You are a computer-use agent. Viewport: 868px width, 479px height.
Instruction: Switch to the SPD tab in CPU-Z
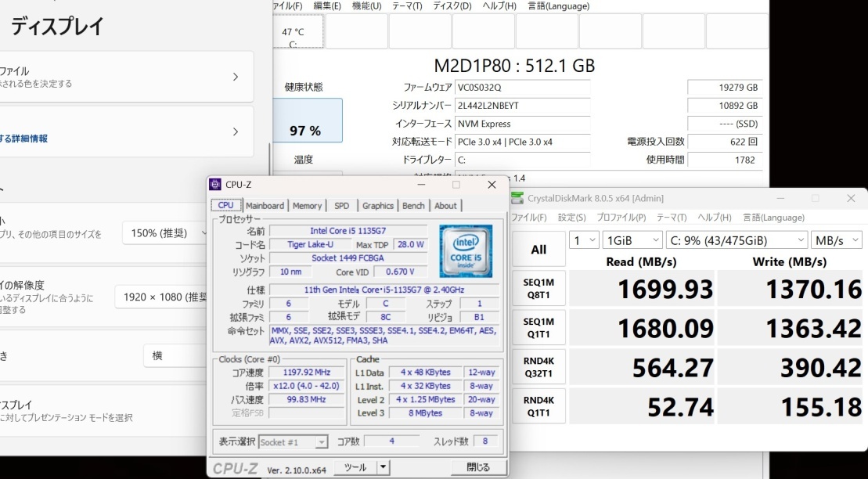click(341, 206)
